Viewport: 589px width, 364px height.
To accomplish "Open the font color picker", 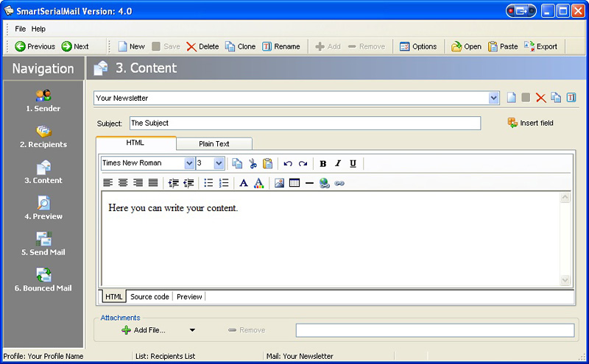I will click(x=244, y=183).
